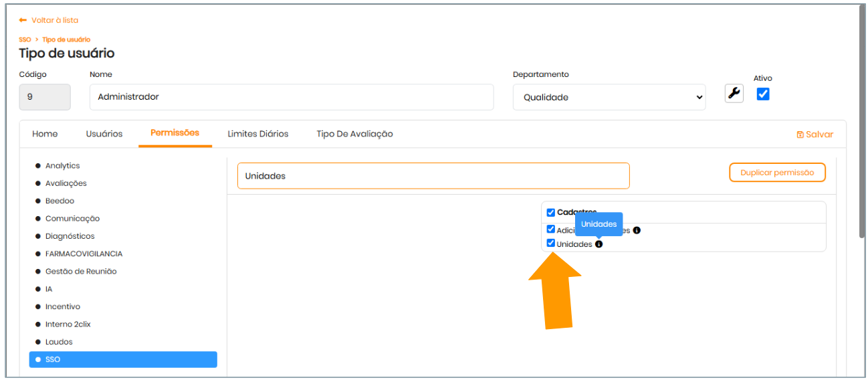Click the wrench icon beside Departamento

tap(734, 94)
